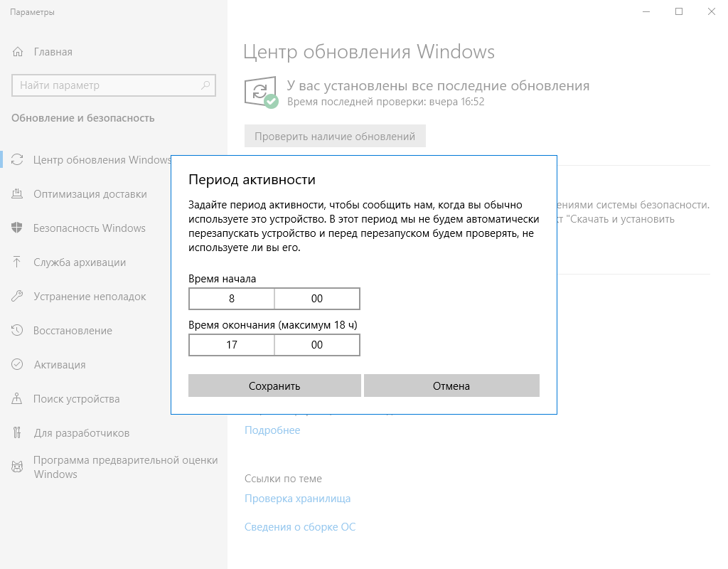Click the shield icon for Безопасность Windows
This screenshot has width=728, height=569.
coord(18,228)
